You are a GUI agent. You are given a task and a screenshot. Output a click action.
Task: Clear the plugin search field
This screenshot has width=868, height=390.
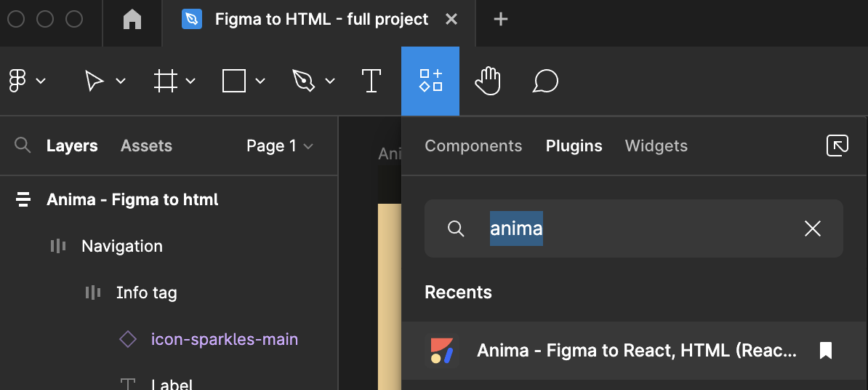click(x=812, y=229)
